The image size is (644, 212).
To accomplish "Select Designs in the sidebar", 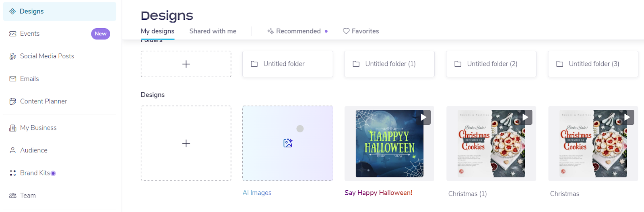I will click(60, 11).
